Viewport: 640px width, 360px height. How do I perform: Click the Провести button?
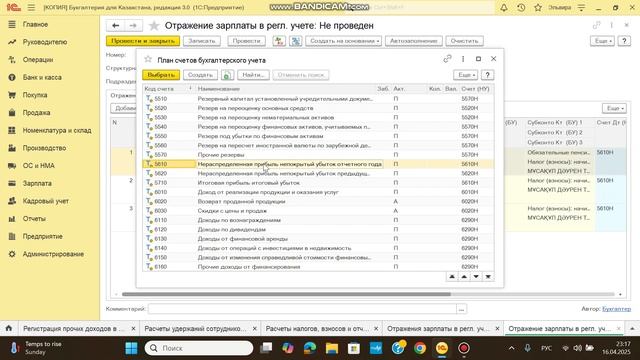pos(247,41)
